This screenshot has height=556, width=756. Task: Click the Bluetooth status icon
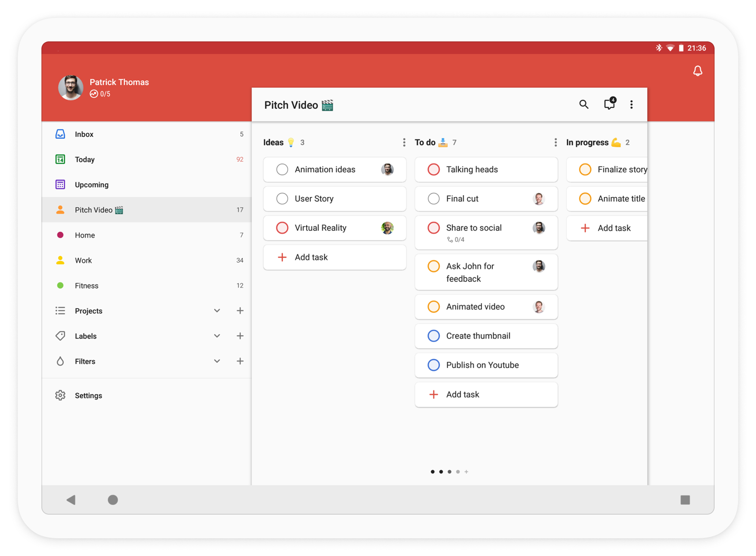pyautogui.click(x=659, y=48)
